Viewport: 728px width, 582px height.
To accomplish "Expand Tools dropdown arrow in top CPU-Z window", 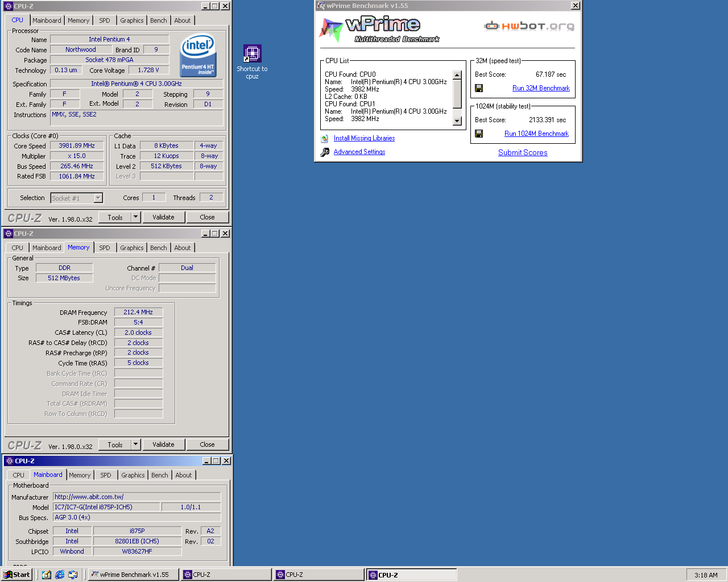I will click(135, 217).
